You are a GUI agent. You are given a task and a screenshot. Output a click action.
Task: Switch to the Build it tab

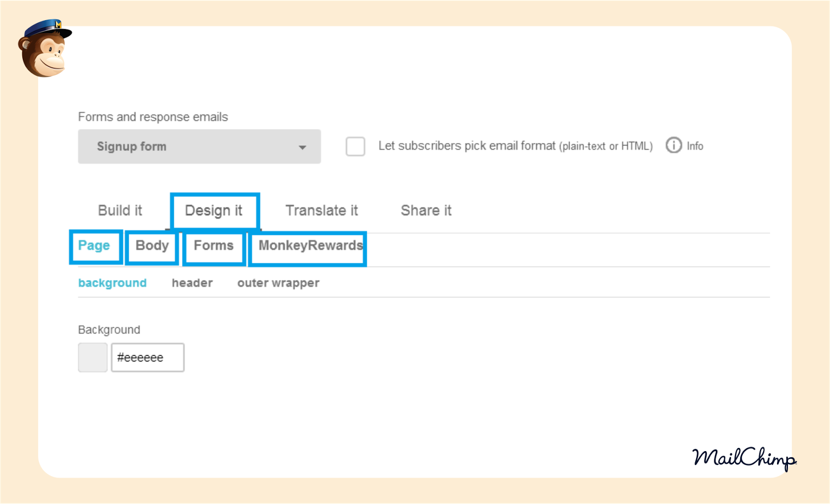120,211
